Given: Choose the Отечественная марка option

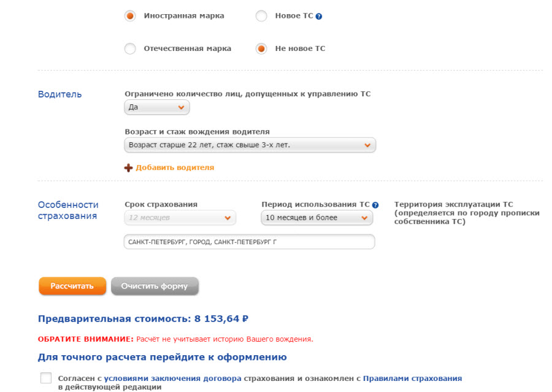Looking at the screenshot, I should pos(130,49).
